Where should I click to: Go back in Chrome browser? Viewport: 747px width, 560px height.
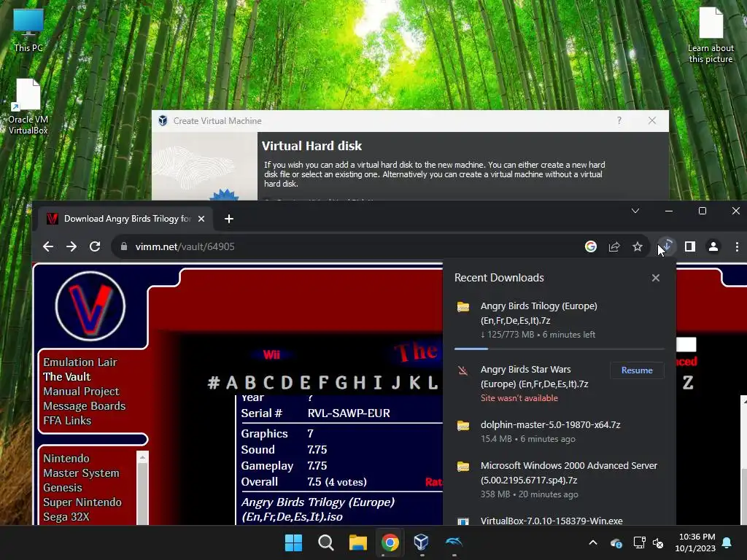47,246
